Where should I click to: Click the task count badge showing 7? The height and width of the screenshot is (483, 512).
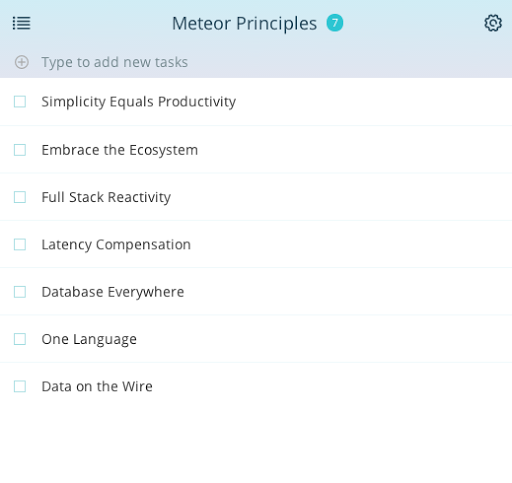pos(335,23)
